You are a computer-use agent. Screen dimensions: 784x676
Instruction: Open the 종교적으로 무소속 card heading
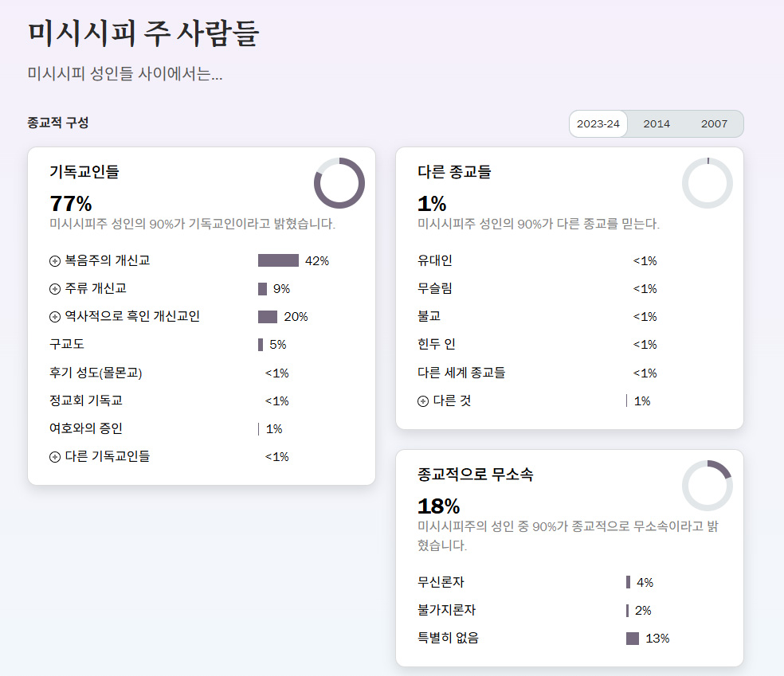click(476, 475)
